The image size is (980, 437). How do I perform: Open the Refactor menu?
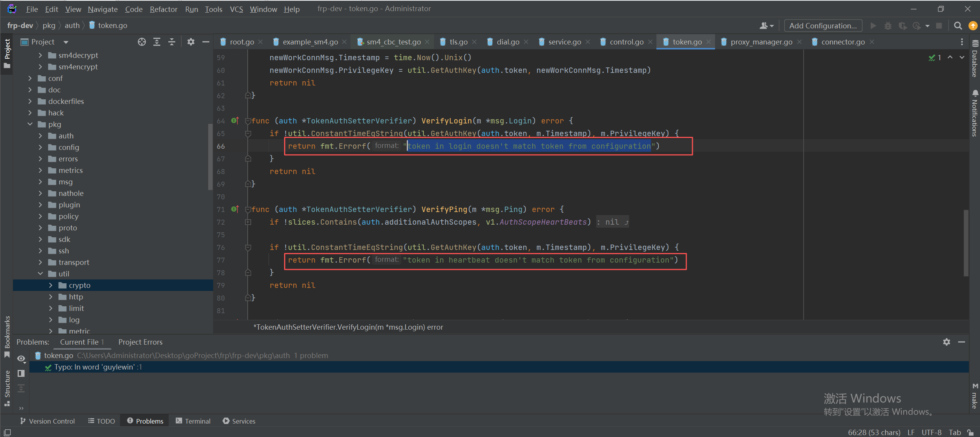pos(163,9)
